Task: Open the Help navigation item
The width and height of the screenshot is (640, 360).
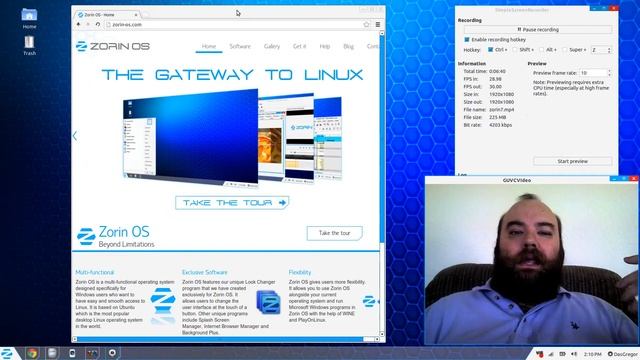Action: click(325, 46)
